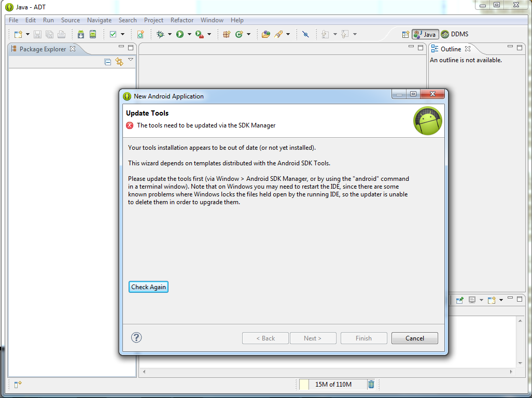Click the Pin Console icon
This screenshot has height=398, width=532.
pos(460,300)
